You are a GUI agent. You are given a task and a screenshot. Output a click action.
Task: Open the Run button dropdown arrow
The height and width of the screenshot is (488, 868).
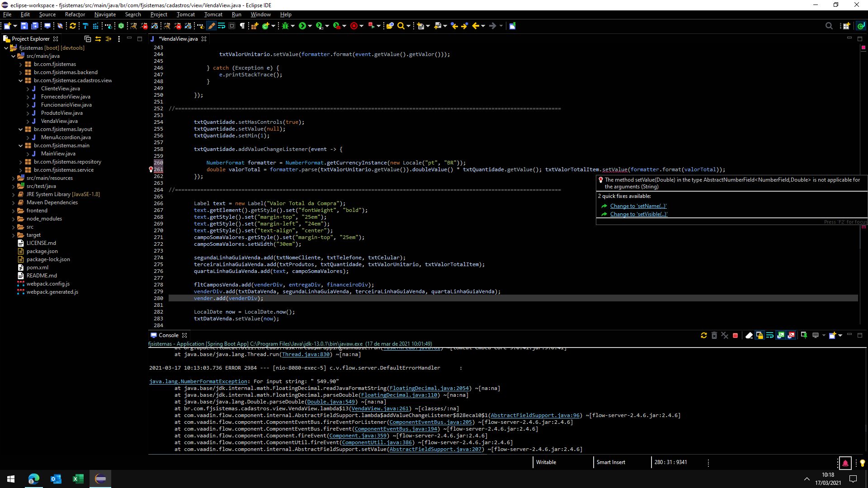pyautogui.click(x=310, y=26)
